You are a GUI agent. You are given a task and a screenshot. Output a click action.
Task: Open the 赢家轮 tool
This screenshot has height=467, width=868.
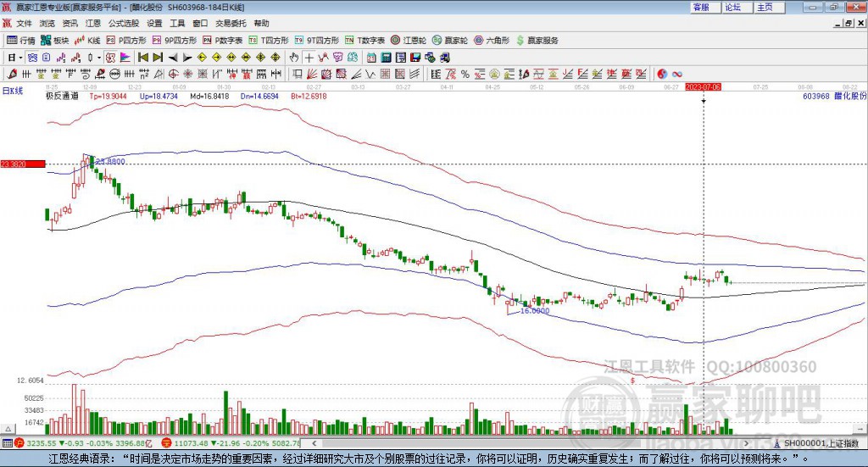tap(450, 41)
